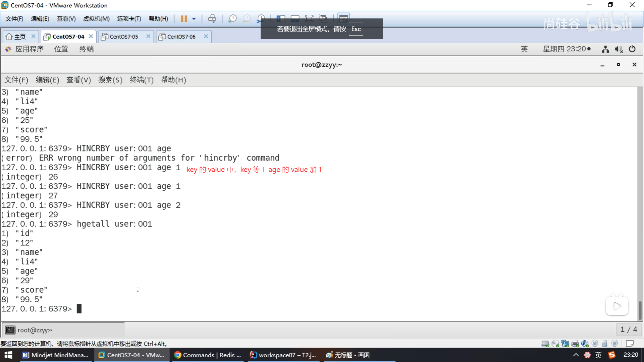This screenshot has width=644, height=362.
Task: Click the terminal vertical scrollbar thumb
Action: coord(640,310)
